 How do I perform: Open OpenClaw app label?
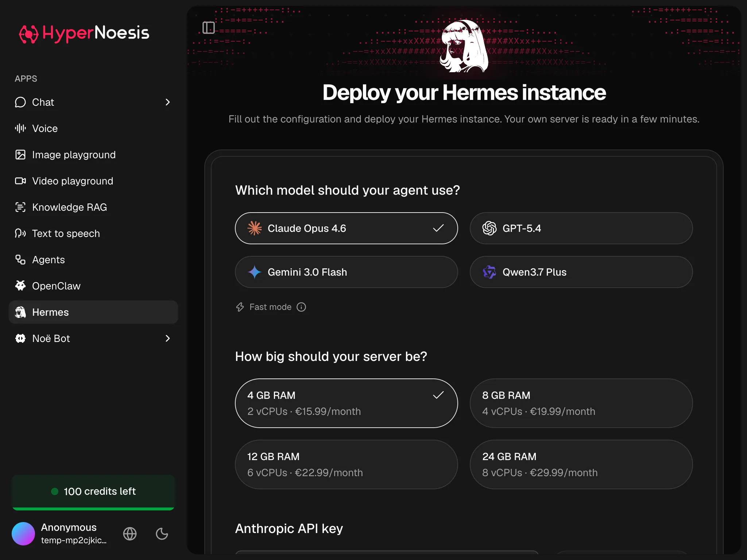point(57,286)
